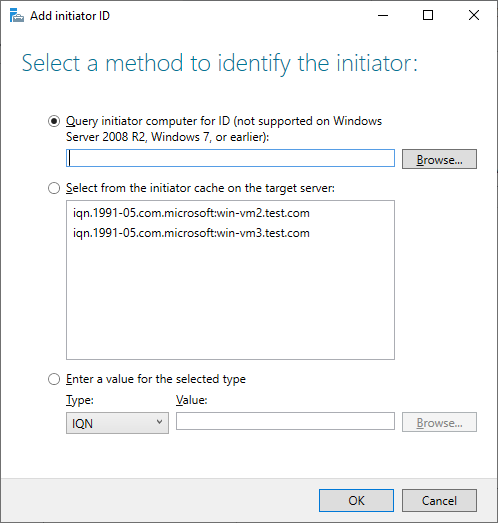The image size is (498, 523).
Task: Close the Add initiator ID dialog
Action: click(474, 15)
